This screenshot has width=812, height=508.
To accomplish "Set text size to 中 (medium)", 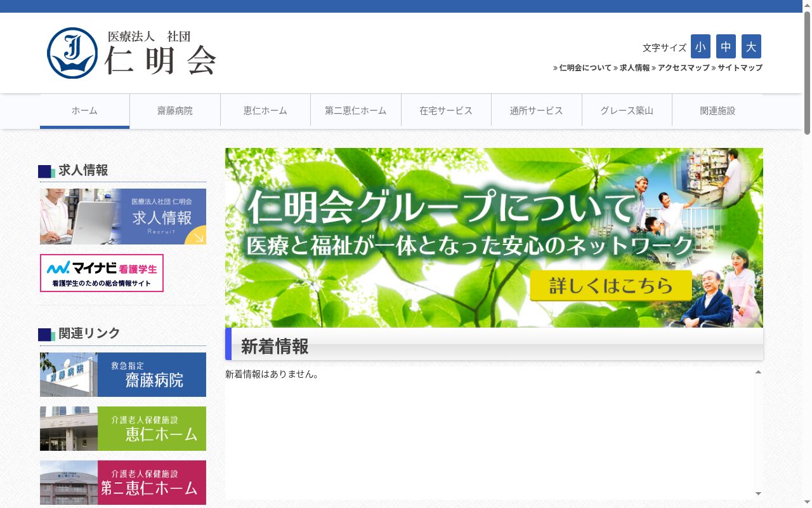I will [x=726, y=46].
